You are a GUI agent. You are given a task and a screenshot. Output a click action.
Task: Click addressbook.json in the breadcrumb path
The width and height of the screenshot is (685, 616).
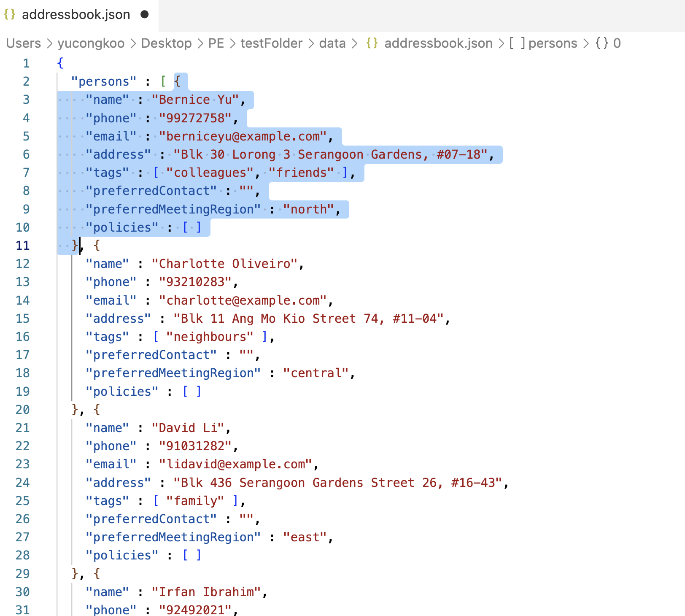tap(439, 43)
